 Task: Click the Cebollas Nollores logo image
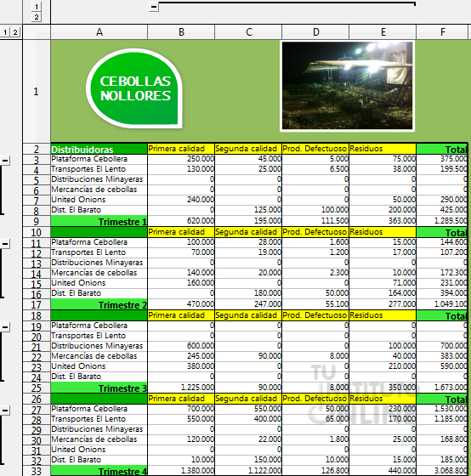134,88
